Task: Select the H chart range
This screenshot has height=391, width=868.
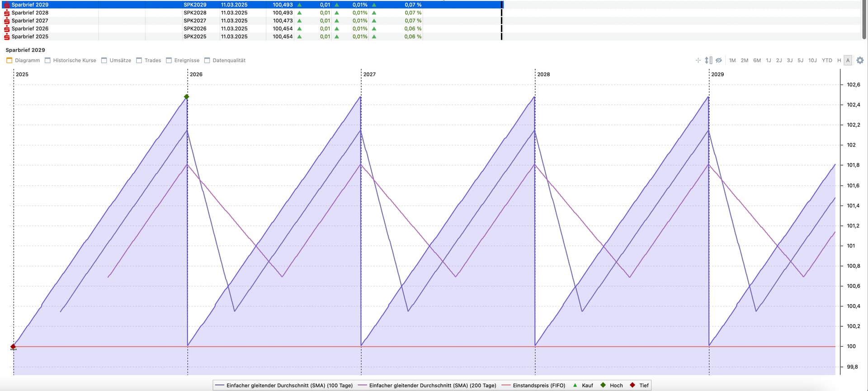Action: (839, 61)
